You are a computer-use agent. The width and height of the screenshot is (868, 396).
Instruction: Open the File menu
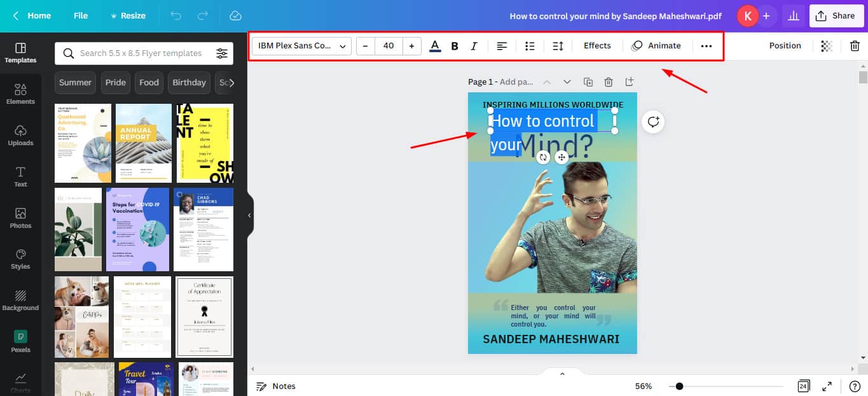pos(81,15)
